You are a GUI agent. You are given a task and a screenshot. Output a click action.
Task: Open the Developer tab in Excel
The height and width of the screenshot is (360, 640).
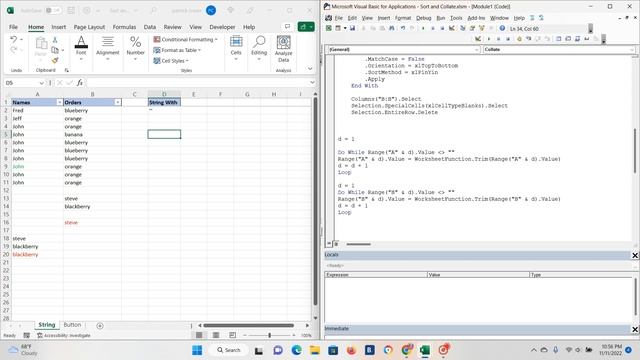222,27
